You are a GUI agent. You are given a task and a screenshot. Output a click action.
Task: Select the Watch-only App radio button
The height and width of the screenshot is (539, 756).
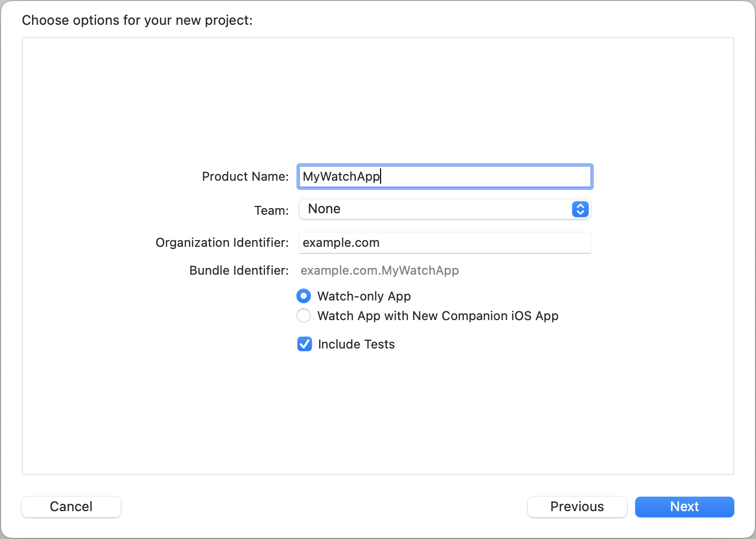tap(304, 296)
